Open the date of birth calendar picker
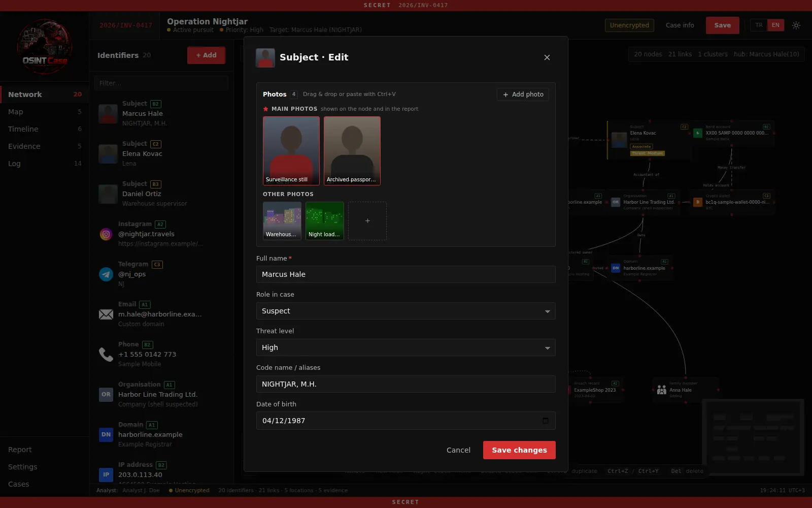 [546, 421]
